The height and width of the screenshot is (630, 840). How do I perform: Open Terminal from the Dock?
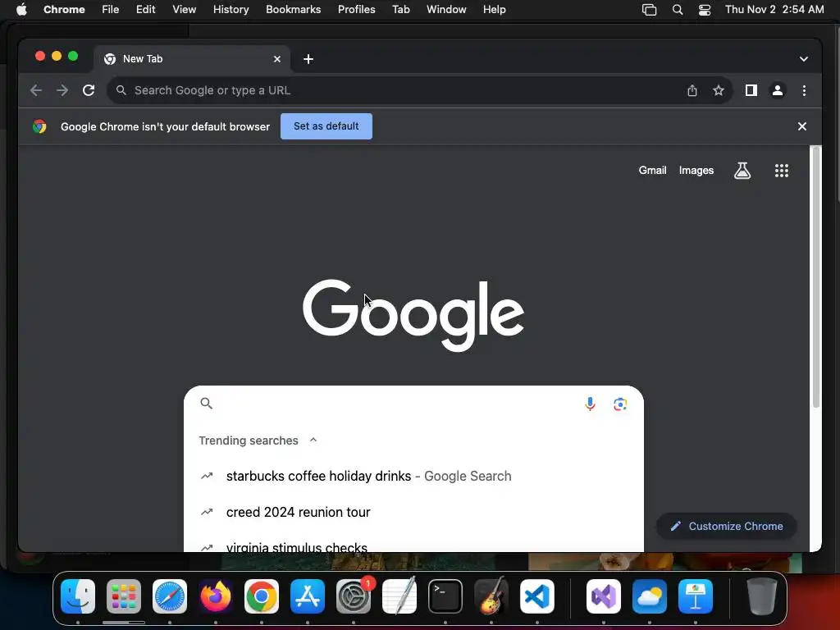pyautogui.click(x=445, y=596)
